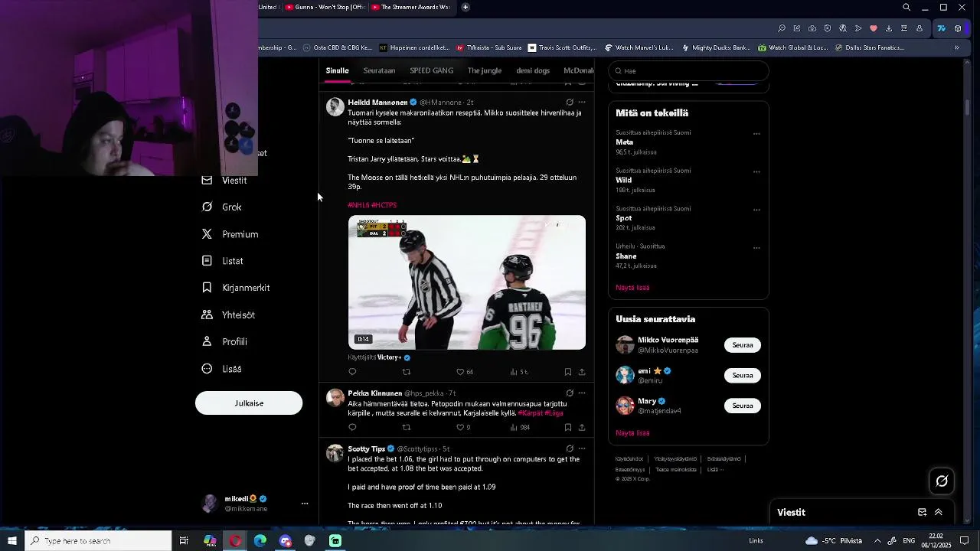
Task: Open Victory+ account link under video
Action: pos(394,357)
